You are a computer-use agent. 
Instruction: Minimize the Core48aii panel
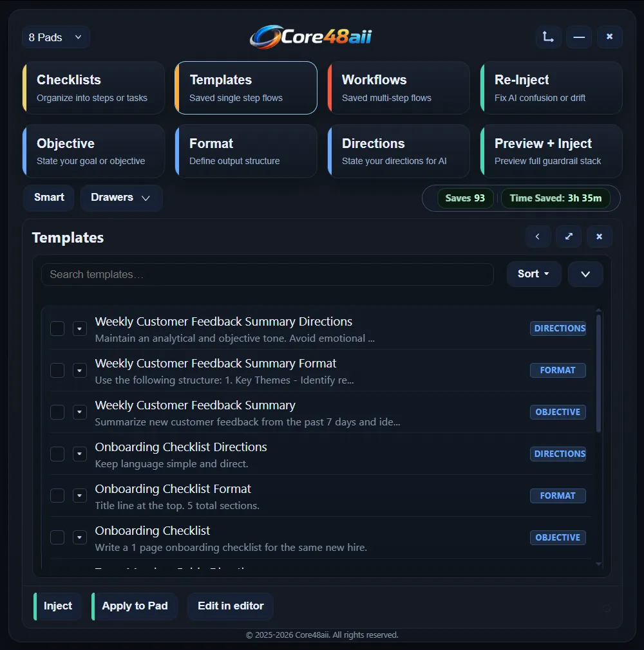coord(579,37)
